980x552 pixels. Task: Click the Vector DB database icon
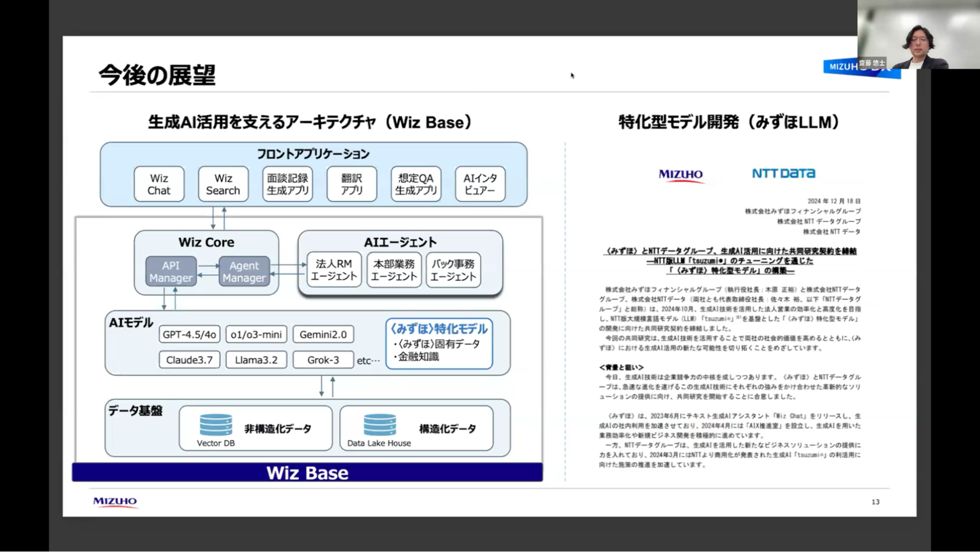point(216,425)
